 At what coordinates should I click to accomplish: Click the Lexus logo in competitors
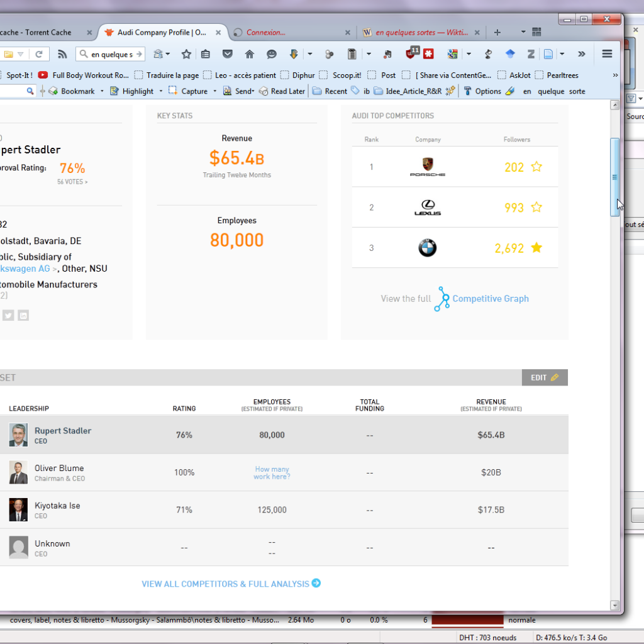[428, 208]
